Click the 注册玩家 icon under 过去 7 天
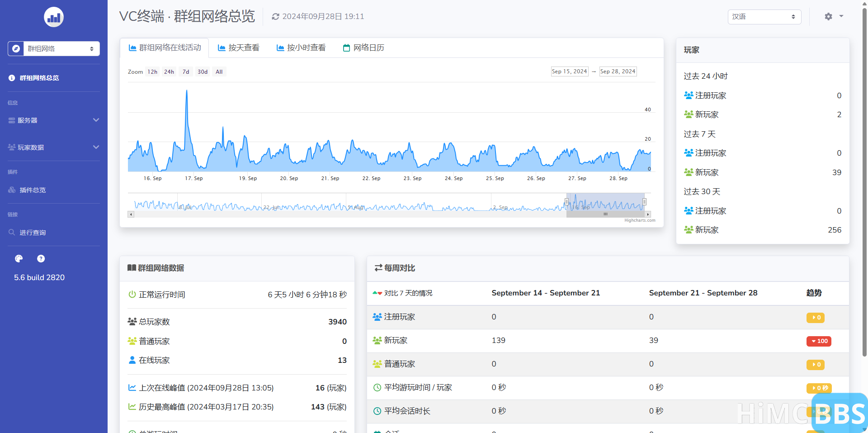868x433 pixels. [689, 153]
